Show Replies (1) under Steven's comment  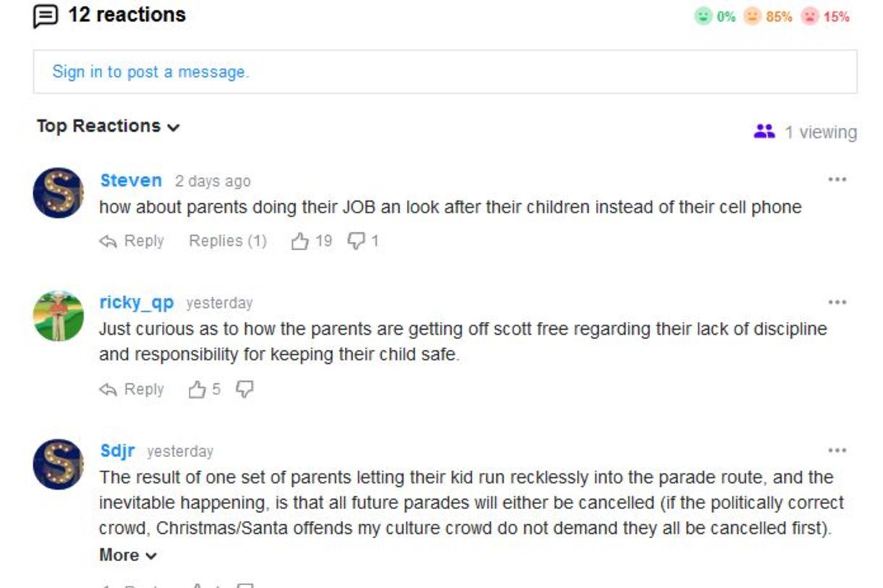pyautogui.click(x=228, y=241)
